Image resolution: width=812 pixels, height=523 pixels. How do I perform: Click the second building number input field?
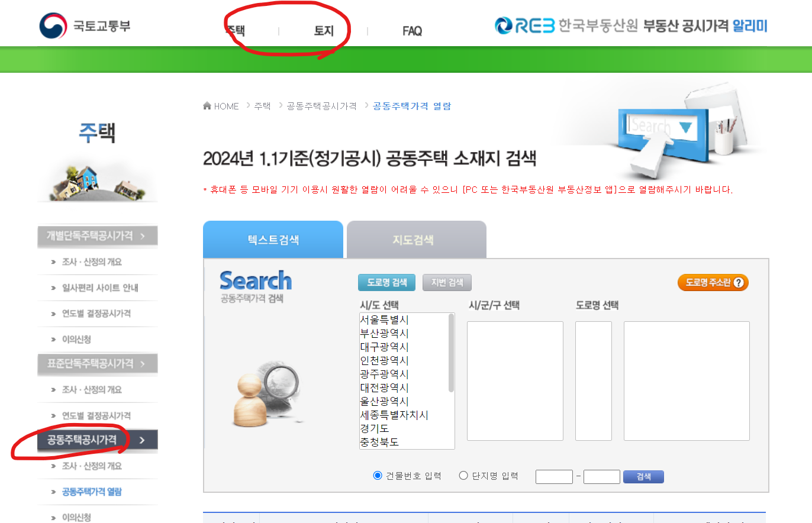pyautogui.click(x=602, y=476)
